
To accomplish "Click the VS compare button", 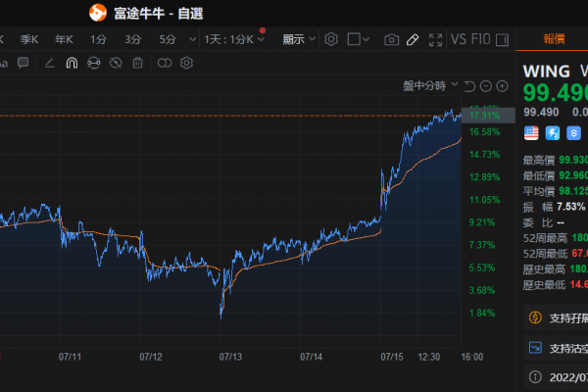I will (458, 39).
